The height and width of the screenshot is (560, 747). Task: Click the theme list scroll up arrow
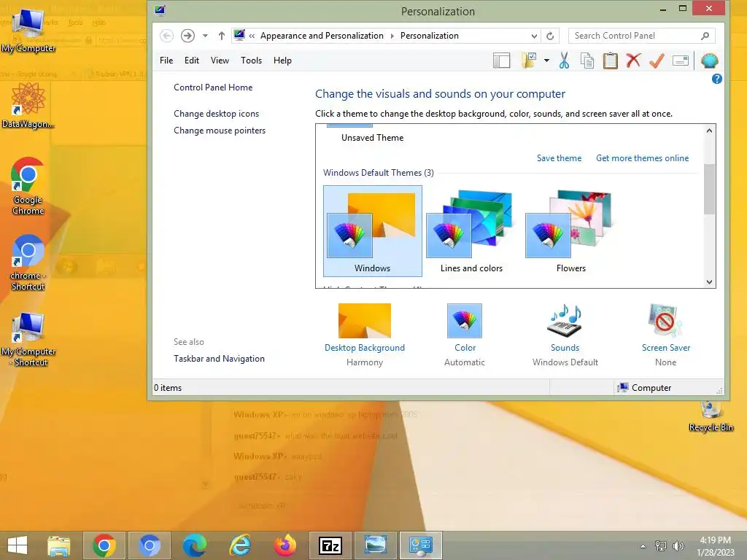tap(709, 131)
